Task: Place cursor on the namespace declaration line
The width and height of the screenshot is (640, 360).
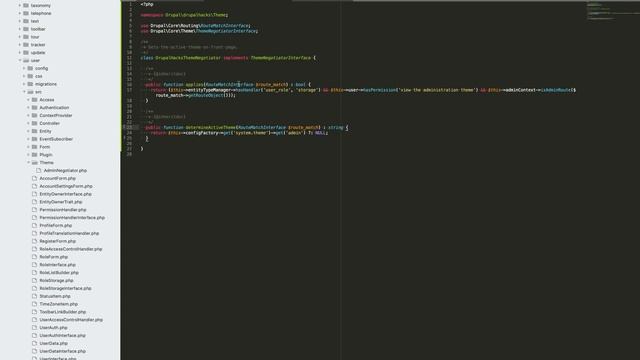Action: pyautogui.click(x=184, y=15)
